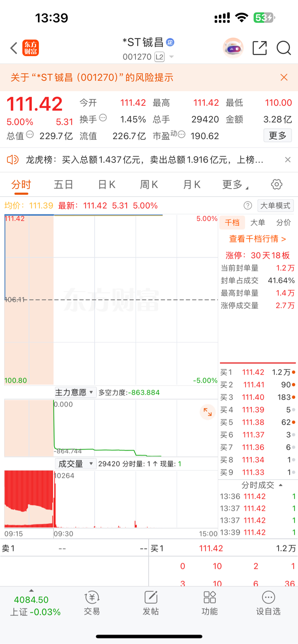Expand the 上证 index bar arrow
The width and height of the screenshot is (298, 644).
pyautogui.click(x=31, y=591)
